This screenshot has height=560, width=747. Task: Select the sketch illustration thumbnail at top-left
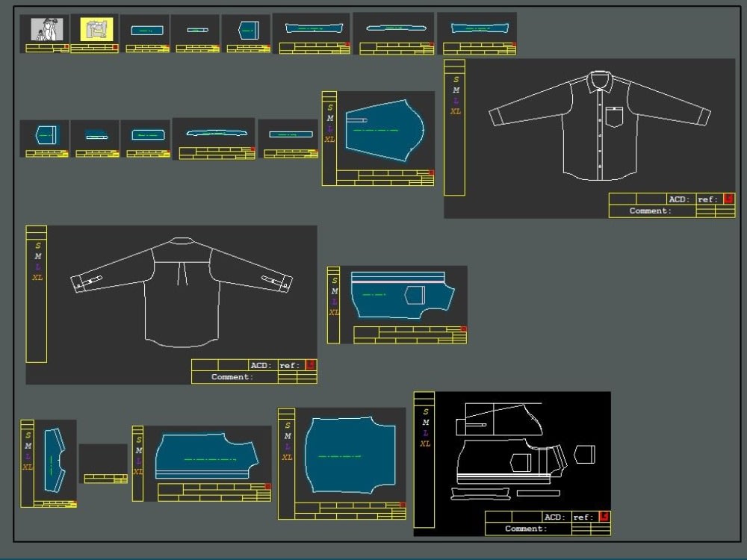tap(45, 28)
